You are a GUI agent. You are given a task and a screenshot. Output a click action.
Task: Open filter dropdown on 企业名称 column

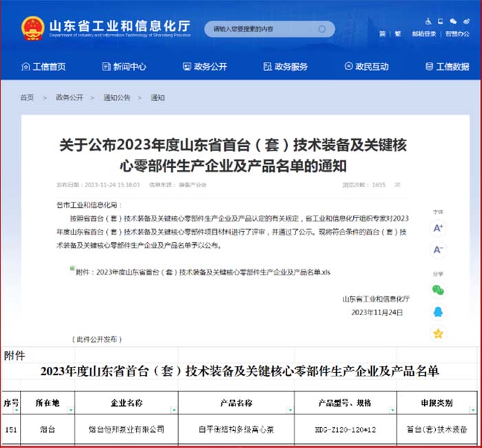174,410
